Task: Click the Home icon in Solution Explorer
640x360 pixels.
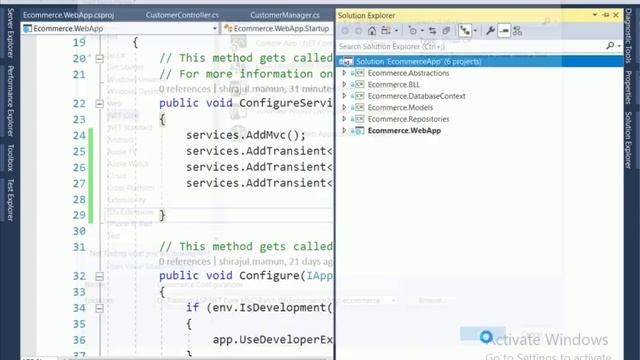Action: click(372, 31)
